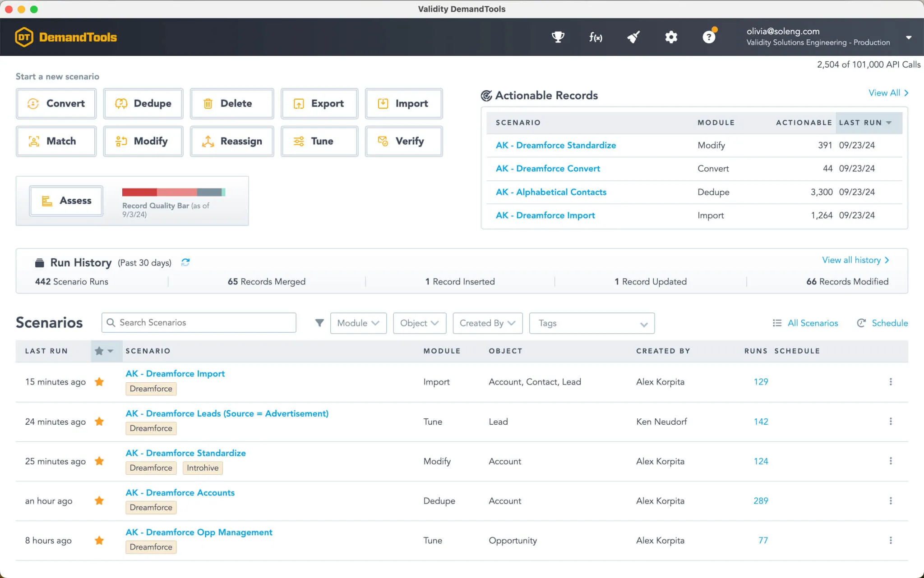This screenshot has height=578, width=924.
Task: Start a new Delete scenario
Action: 232,104
